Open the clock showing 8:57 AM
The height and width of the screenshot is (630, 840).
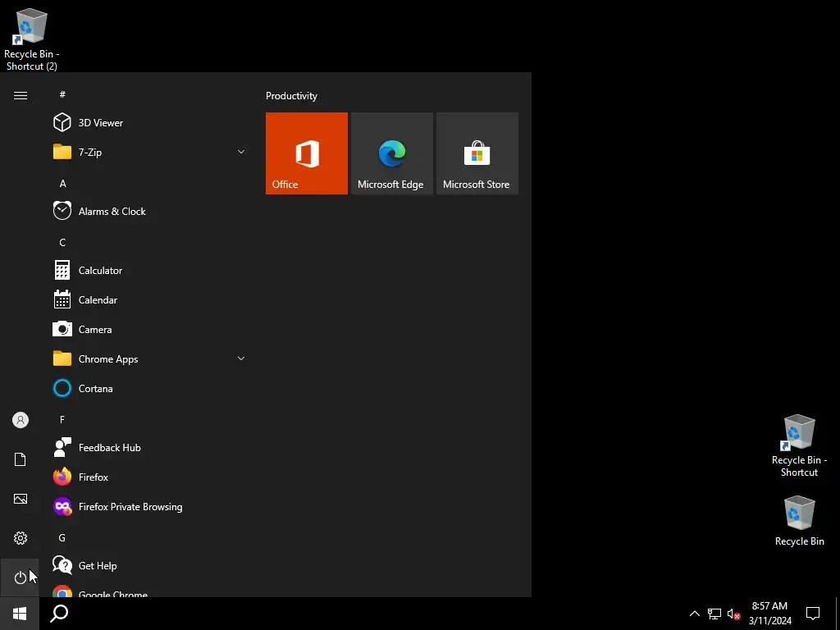coord(769,614)
